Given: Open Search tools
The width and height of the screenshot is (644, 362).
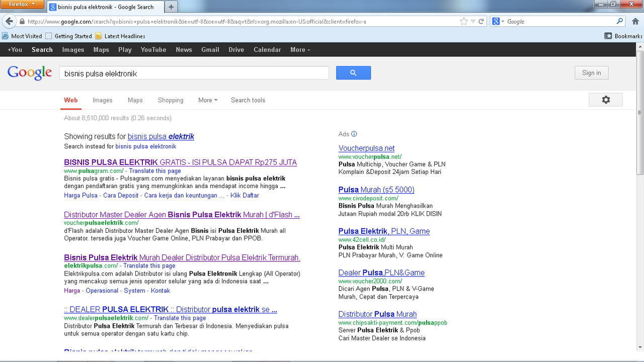Looking at the screenshot, I should (x=248, y=100).
